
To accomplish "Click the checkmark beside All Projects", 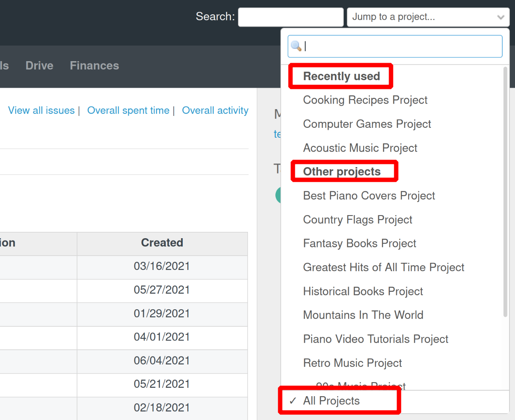I will 293,401.
